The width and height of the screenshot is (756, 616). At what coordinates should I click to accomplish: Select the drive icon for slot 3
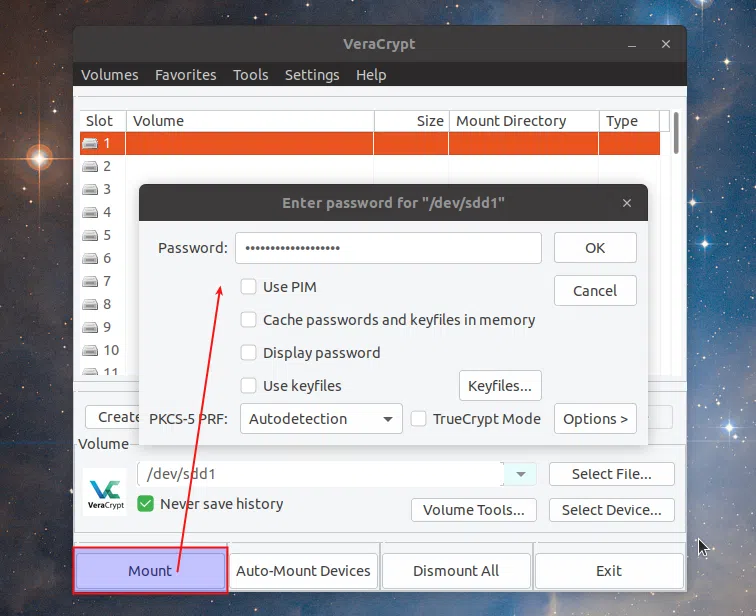[90, 189]
